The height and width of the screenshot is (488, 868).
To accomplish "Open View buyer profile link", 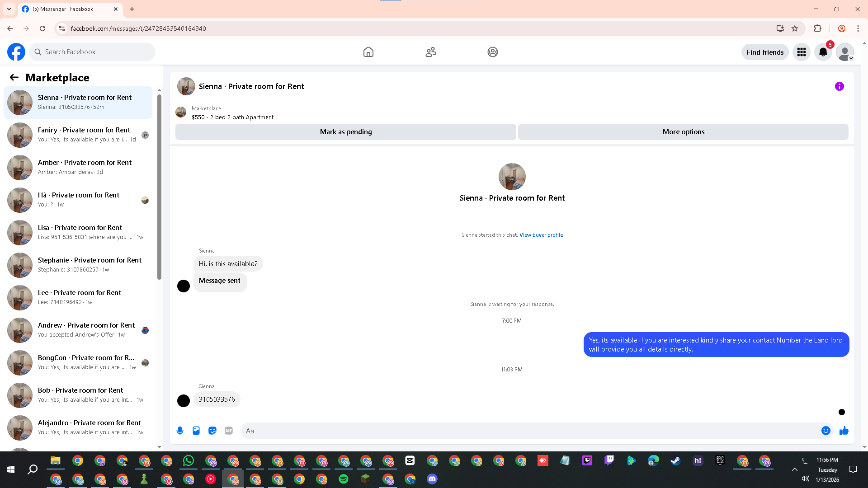I will pyautogui.click(x=541, y=235).
